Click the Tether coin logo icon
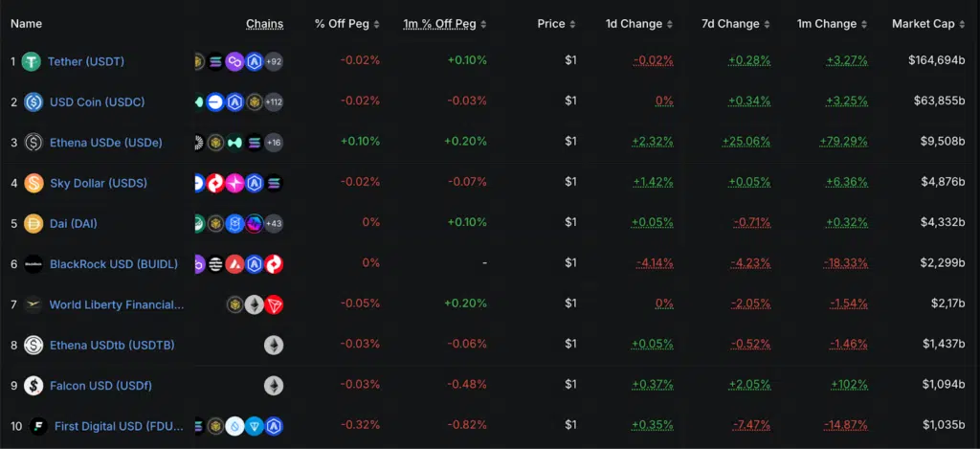This screenshot has height=449, width=980. 32,61
